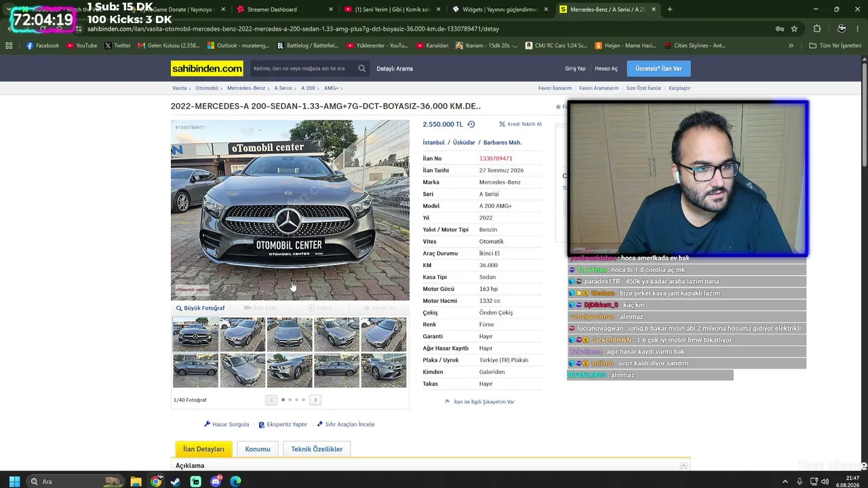
Task: Click the Giriş Yap link
Action: click(575, 68)
